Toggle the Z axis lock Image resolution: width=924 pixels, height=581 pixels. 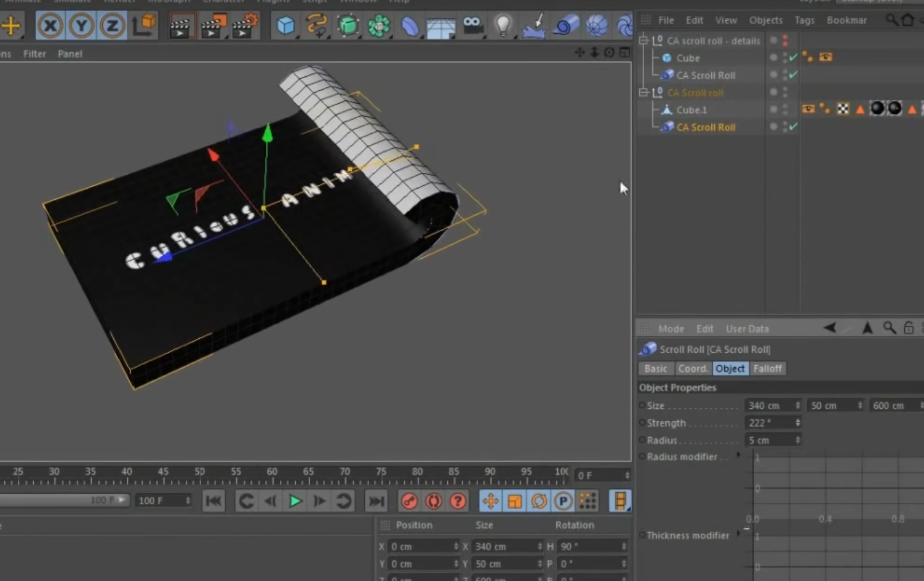click(112, 26)
